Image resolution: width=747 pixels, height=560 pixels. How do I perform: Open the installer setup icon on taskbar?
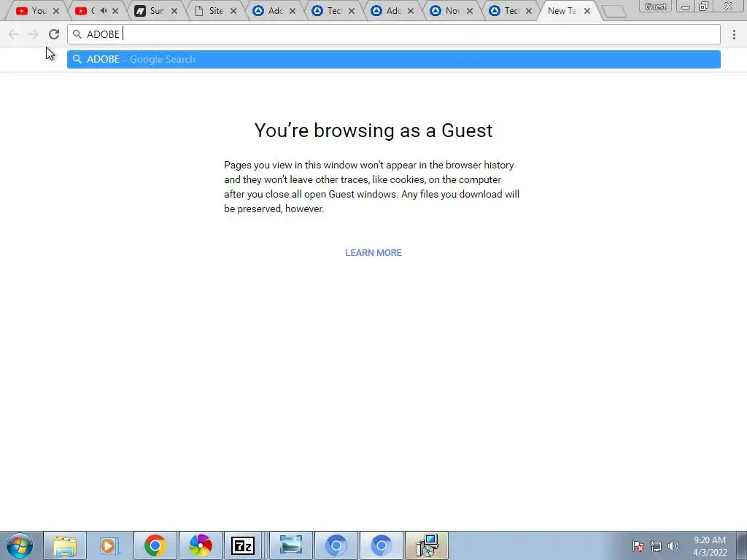[x=426, y=545]
